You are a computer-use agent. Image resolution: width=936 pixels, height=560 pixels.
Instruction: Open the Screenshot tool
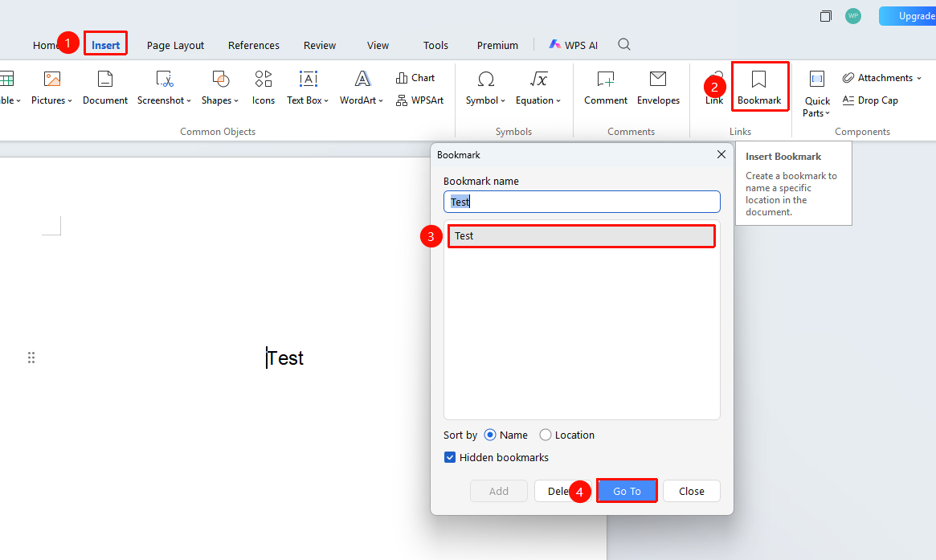pos(164,88)
